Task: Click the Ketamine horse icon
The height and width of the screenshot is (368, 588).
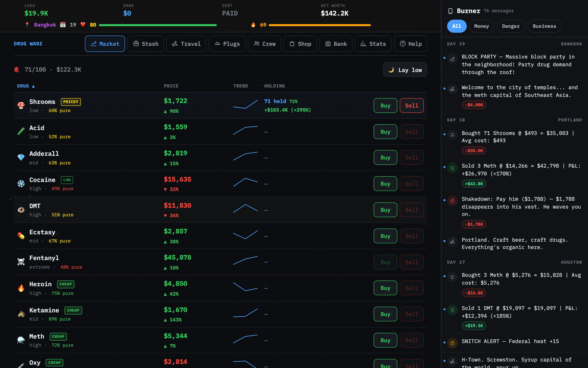Action: coord(21,314)
